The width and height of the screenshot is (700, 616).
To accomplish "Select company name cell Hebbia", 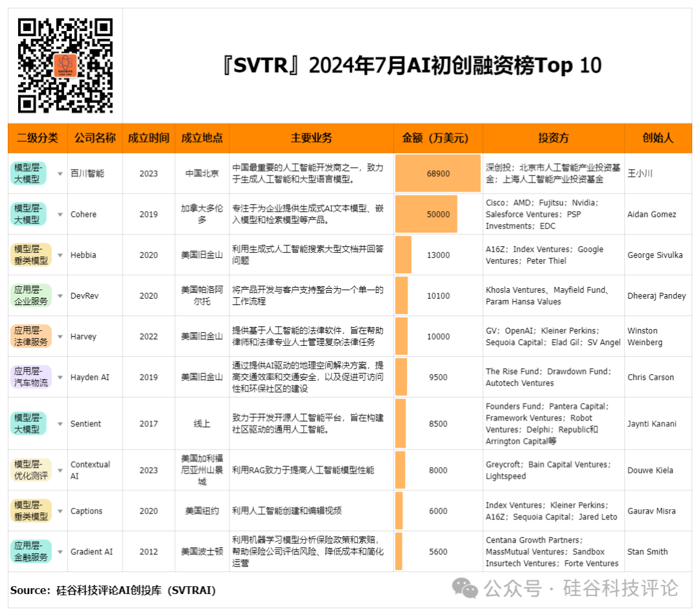I will pyautogui.click(x=95, y=255).
